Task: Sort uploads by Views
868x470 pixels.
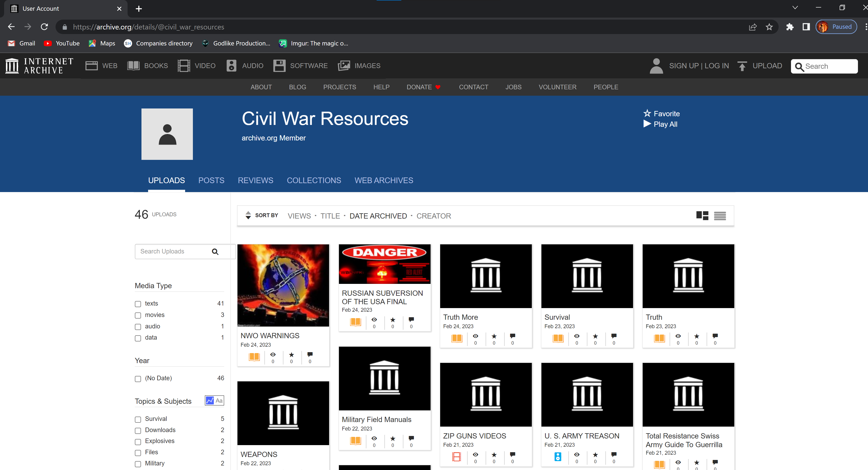Action: 299,216
